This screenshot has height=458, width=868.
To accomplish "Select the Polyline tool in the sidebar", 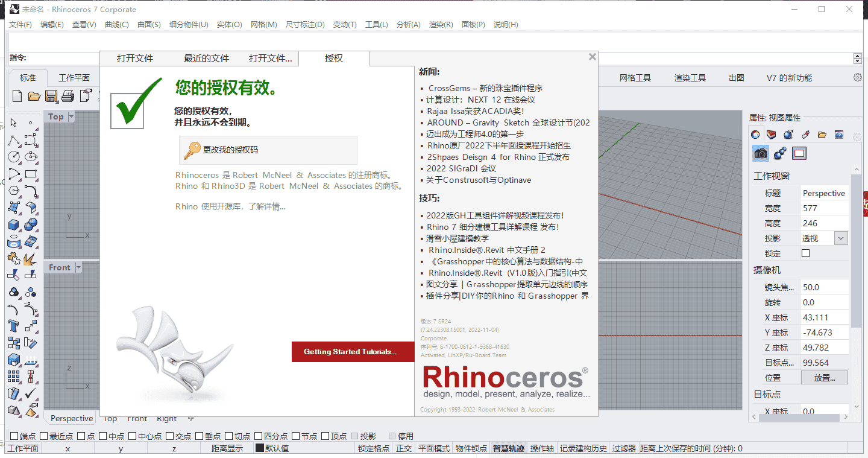I will coord(13,140).
